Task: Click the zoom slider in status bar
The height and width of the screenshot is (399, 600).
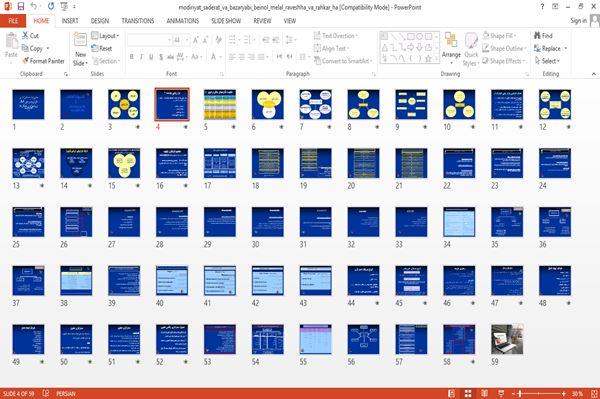Action: (539, 393)
